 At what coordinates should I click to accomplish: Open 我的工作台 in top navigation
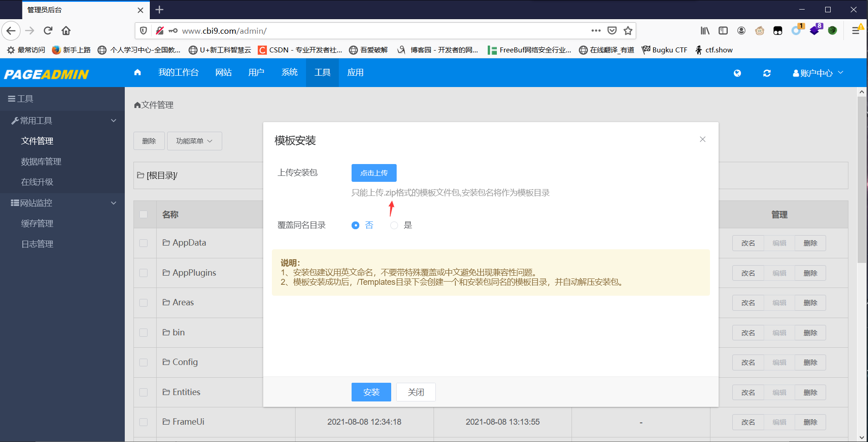tap(179, 72)
